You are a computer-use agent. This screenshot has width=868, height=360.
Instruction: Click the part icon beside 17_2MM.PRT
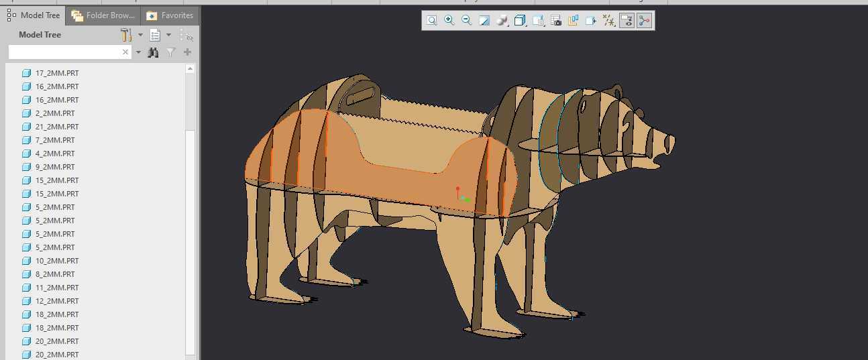(27, 73)
